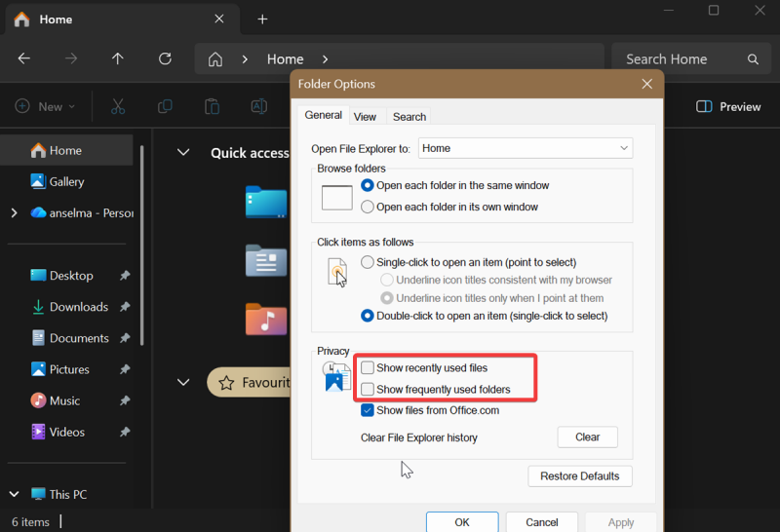This screenshot has width=780, height=532.
Task: Click Clear File Explorer history button
Action: [587, 437]
